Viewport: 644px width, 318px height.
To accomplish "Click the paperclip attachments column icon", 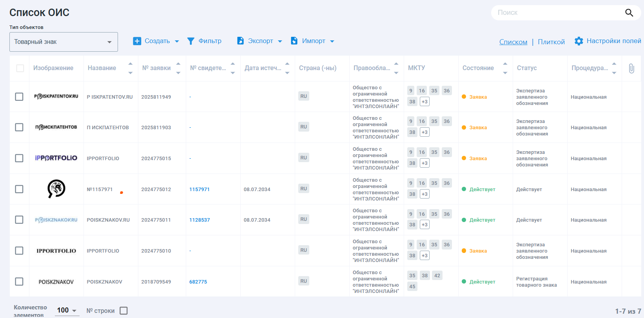I will click(631, 68).
